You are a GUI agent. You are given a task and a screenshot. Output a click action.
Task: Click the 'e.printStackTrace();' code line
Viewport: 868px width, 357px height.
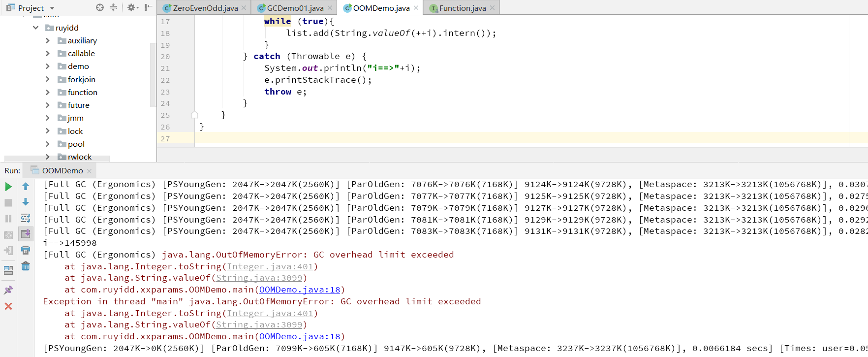tap(318, 80)
